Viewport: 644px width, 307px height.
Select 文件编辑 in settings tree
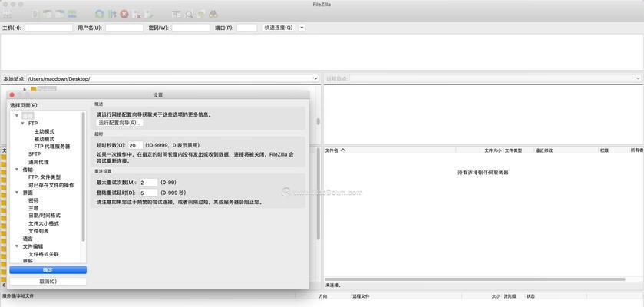click(33, 246)
